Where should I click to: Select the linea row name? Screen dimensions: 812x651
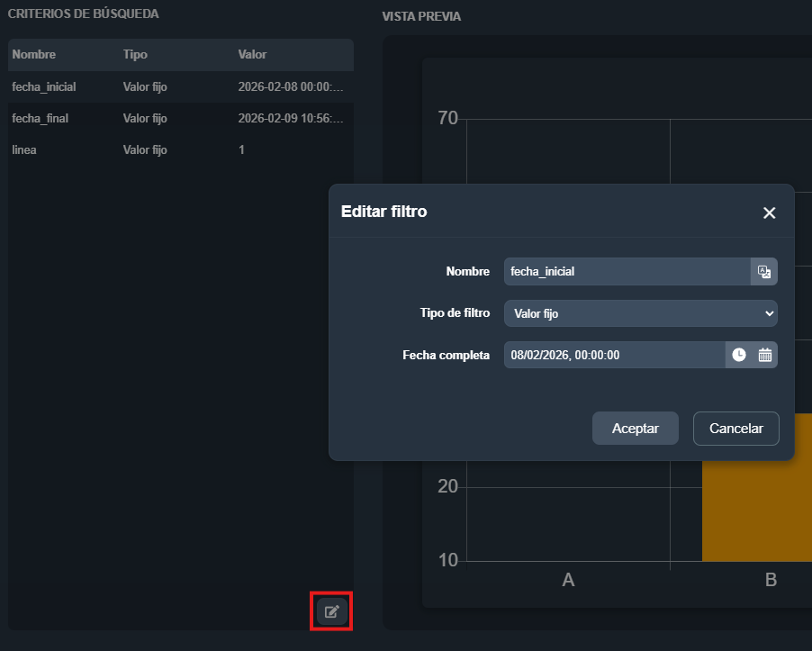tap(24, 149)
